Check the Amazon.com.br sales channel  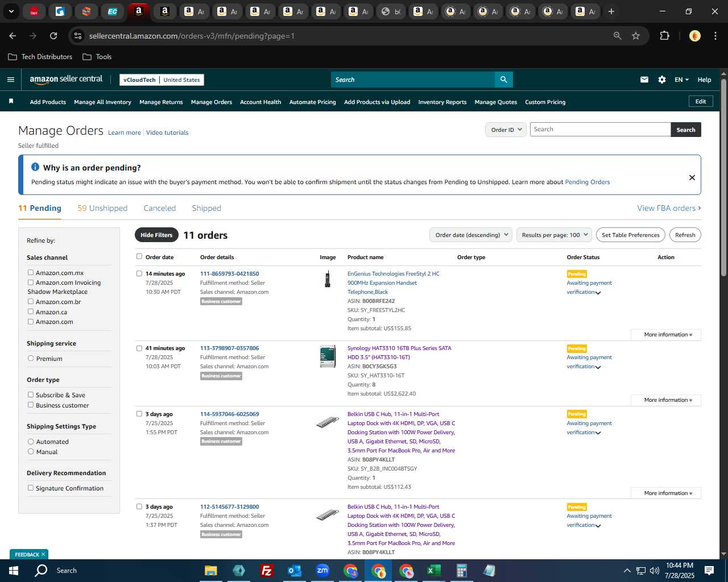(x=31, y=302)
